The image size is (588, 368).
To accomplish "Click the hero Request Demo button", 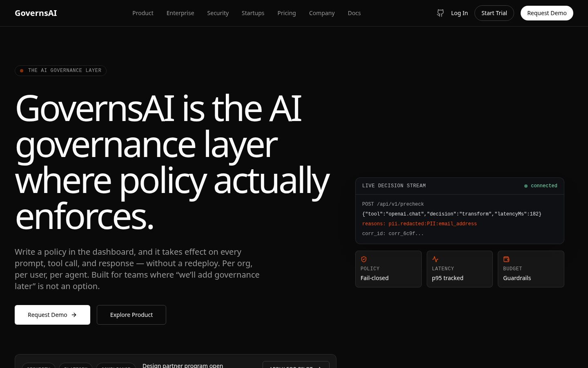I will click(52, 315).
